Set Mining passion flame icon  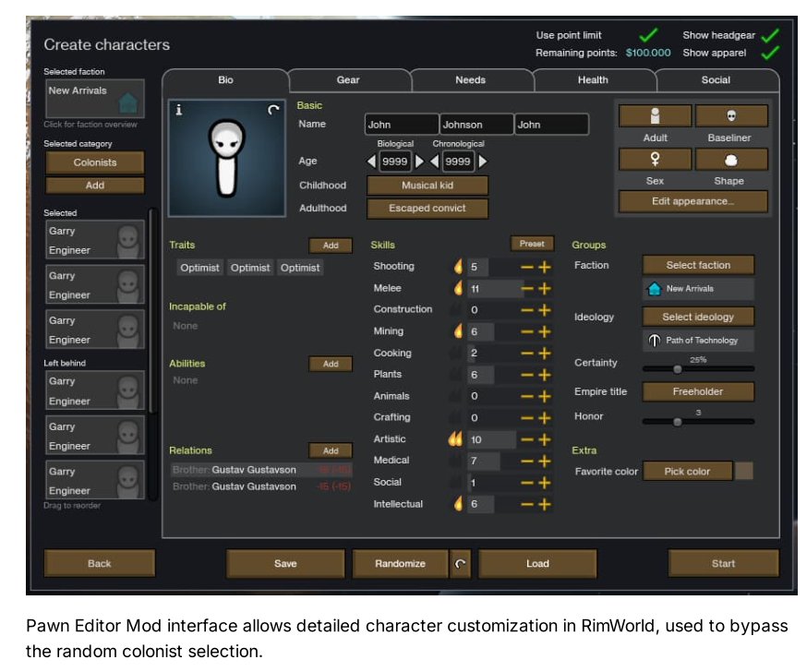coord(458,330)
